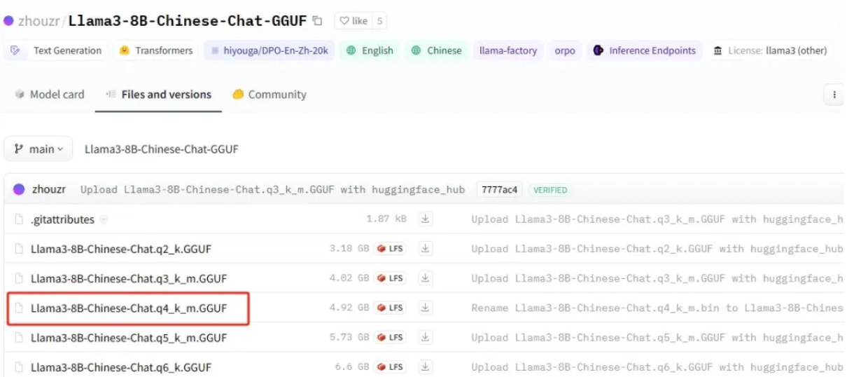This screenshot has width=868, height=377.
Task: Select the orpo tag
Action: pyautogui.click(x=565, y=50)
